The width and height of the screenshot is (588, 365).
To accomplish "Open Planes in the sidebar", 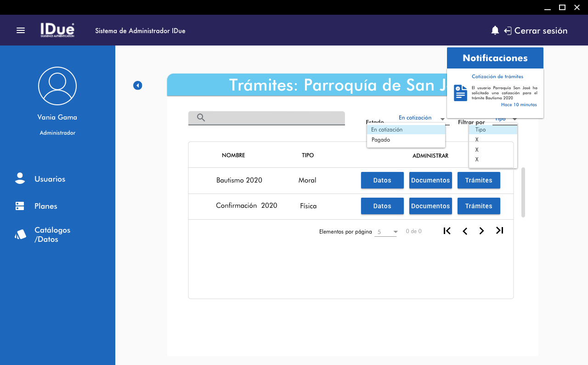I will click(x=45, y=206).
